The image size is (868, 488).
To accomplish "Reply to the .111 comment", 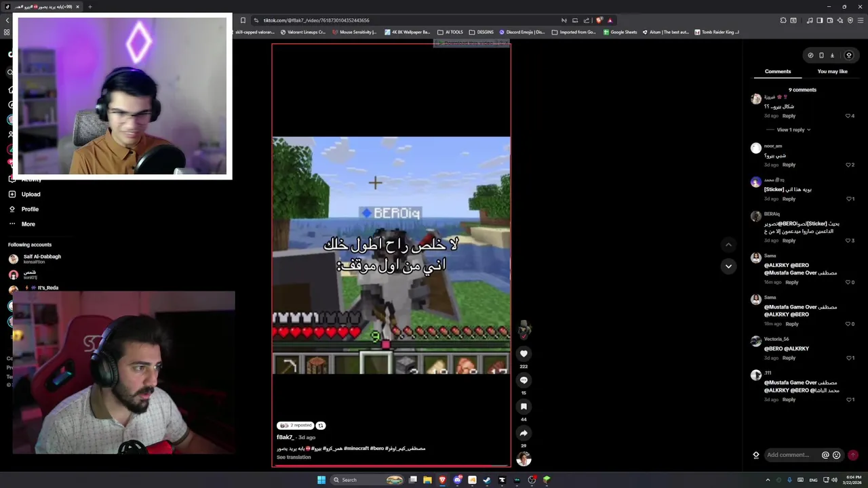I will pos(789,399).
